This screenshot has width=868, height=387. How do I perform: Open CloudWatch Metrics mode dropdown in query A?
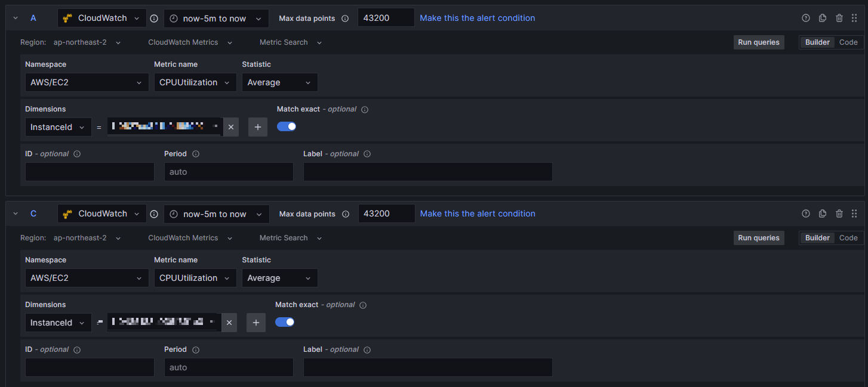point(190,42)
